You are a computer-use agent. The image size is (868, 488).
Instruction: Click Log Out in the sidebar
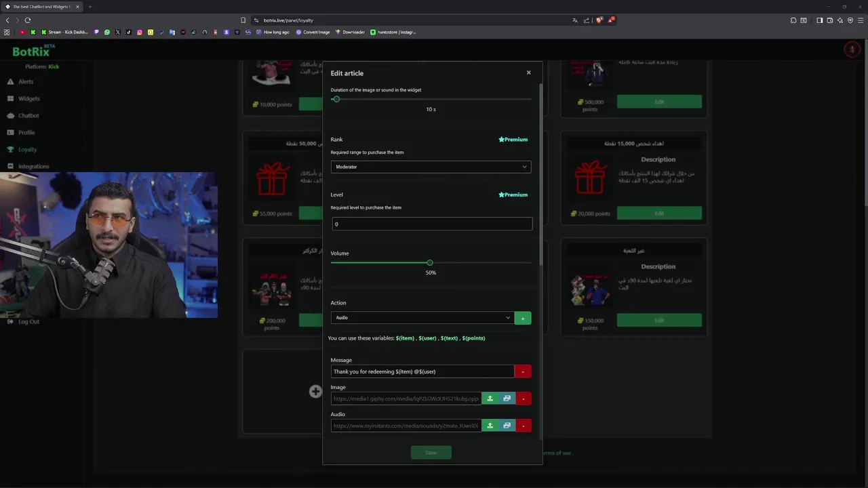24,321
